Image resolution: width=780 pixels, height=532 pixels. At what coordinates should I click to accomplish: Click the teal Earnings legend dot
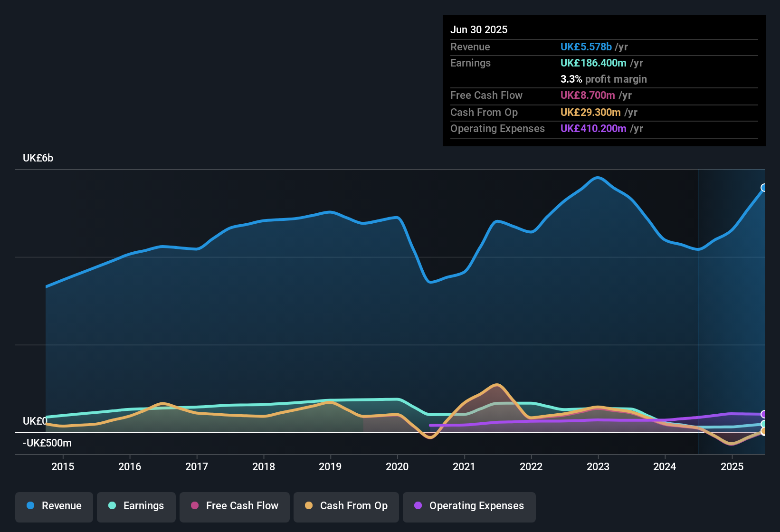(112, 506)
